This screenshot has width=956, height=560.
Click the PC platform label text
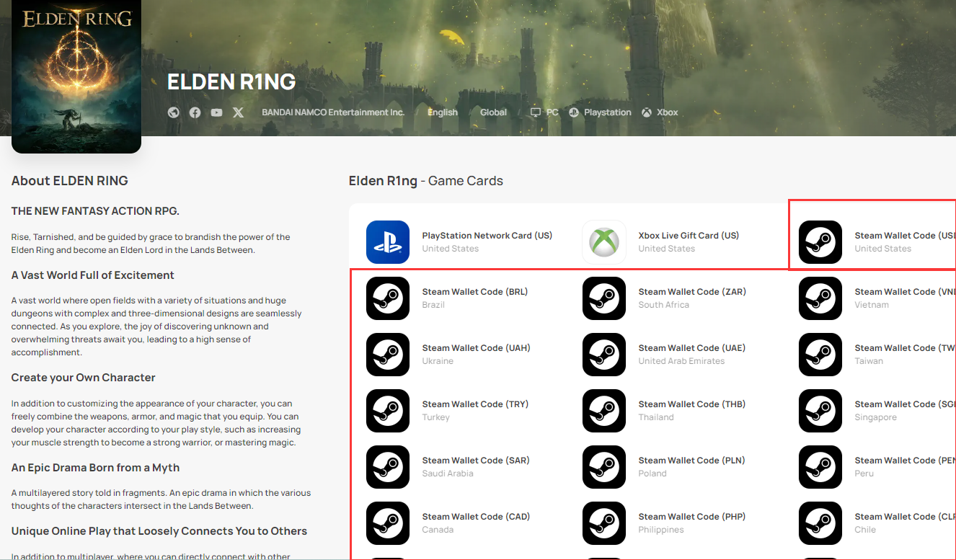click(552, 112)
